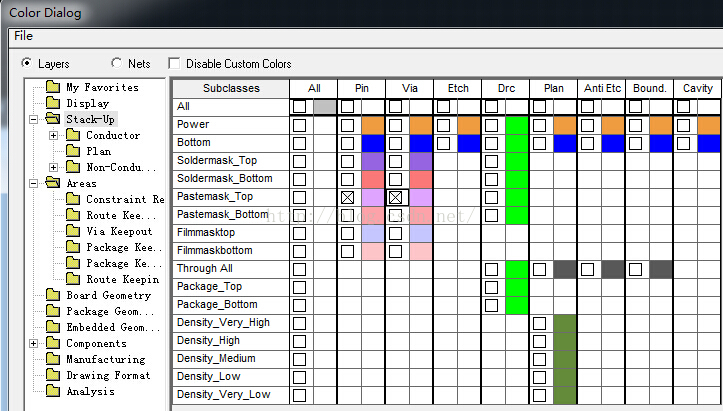Click the Anti Etc column header
Screen dimensions: 723x411
point(601,88)
